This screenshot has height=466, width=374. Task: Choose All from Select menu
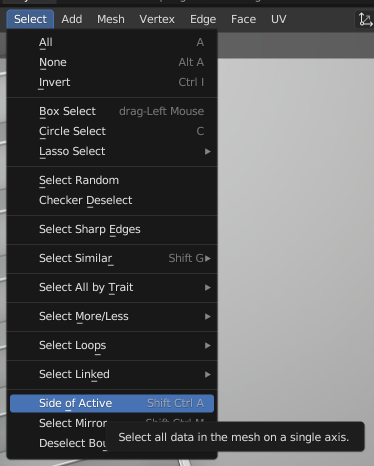[x=112, y=42]
